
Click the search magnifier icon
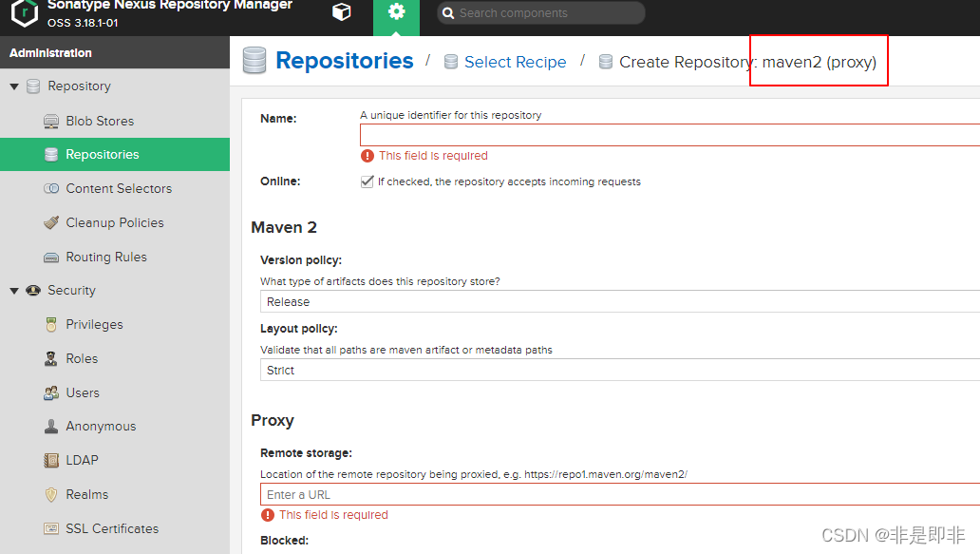pos(448,13)
